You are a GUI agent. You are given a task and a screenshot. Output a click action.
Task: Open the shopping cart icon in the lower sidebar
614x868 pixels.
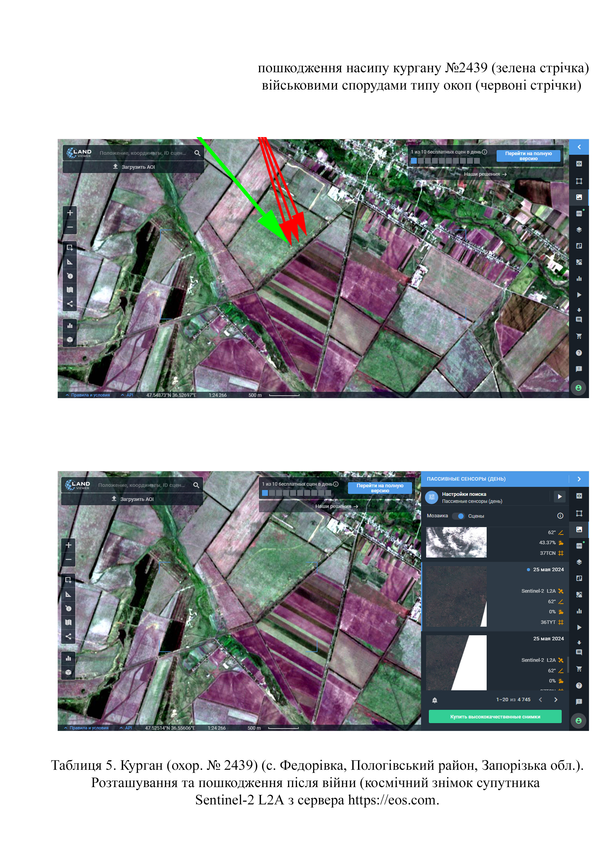pos(579,669)
